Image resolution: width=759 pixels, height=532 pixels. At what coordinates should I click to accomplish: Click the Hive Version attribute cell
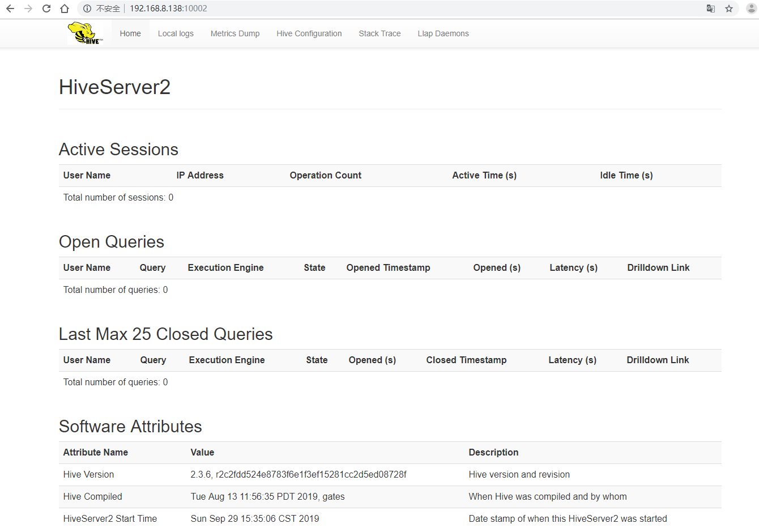pyautogui.click(x=88, y=475)
